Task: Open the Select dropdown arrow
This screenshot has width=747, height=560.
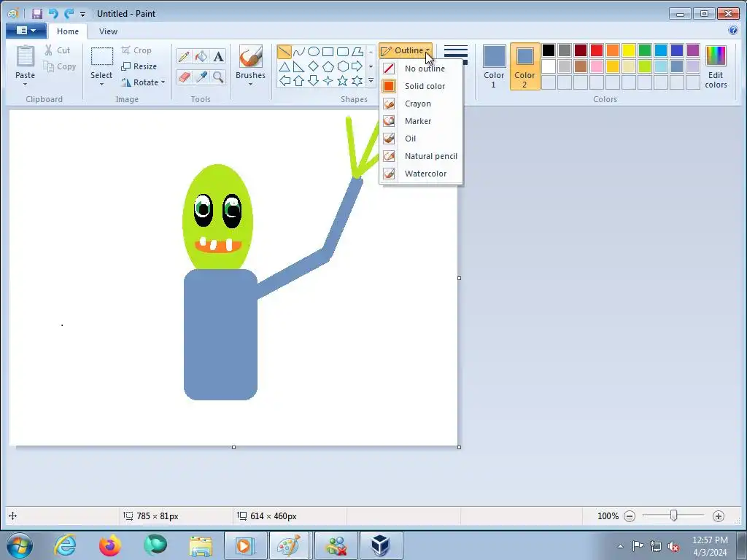Action: coord(101,85)
